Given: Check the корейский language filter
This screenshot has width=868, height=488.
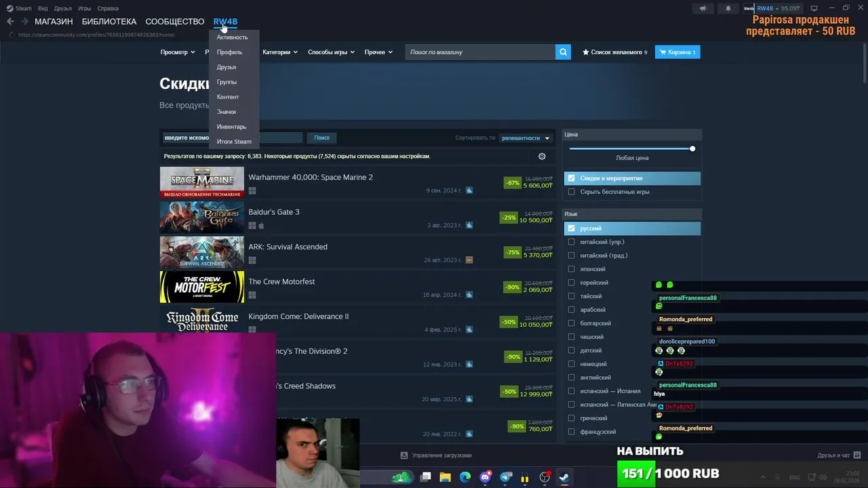Looking at the screenshot, I should [572, 283].
